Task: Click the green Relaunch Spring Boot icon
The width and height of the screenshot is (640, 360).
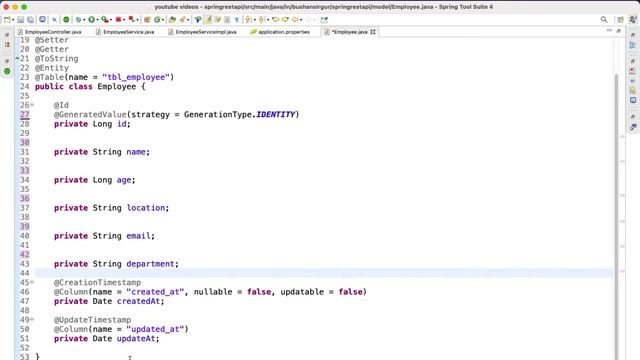Action: click(66, 20)
